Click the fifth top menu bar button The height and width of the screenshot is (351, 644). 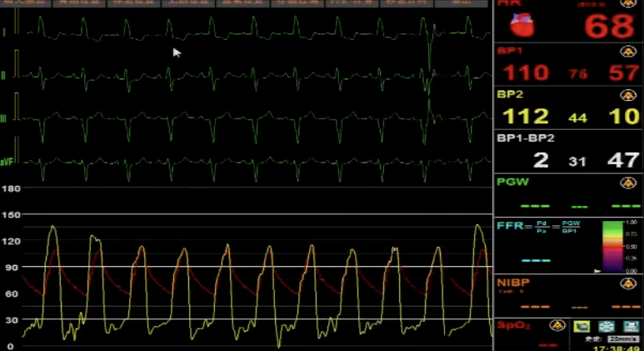click(x=238, y=3)
